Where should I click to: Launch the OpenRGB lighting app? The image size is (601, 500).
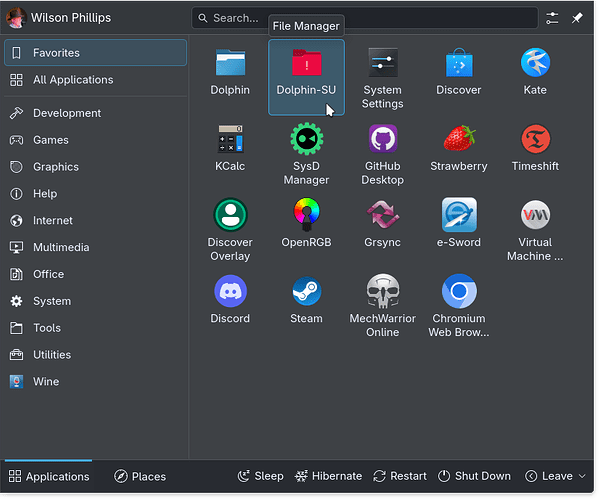pyautogui.click(x=306, y=215)
